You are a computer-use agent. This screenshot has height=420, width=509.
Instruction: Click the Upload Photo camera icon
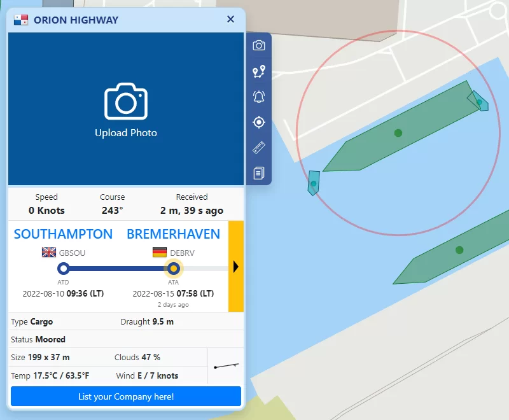126,102
